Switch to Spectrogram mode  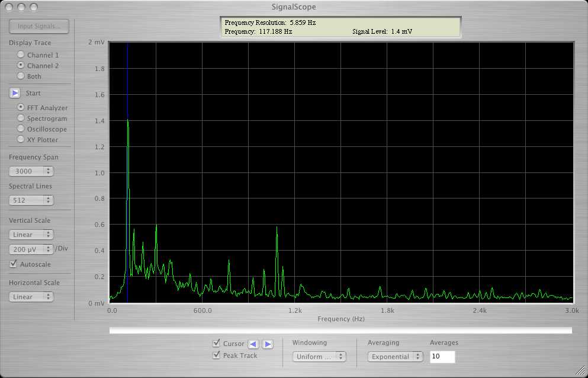21,118
